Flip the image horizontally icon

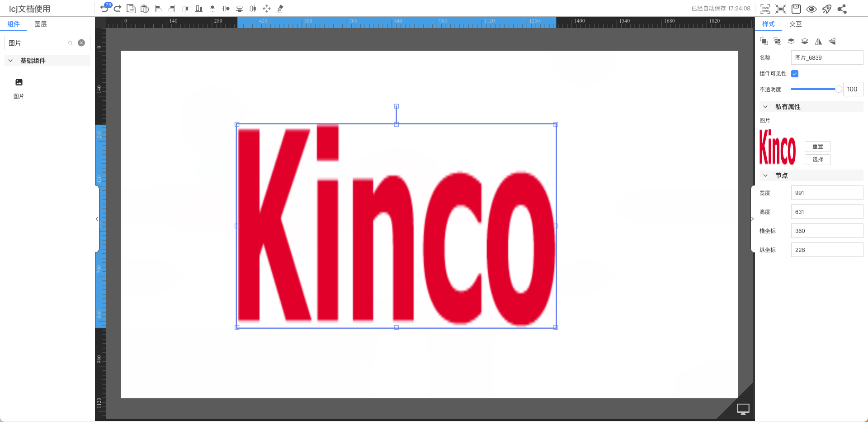pyautogui.click(x=818, y=41)
